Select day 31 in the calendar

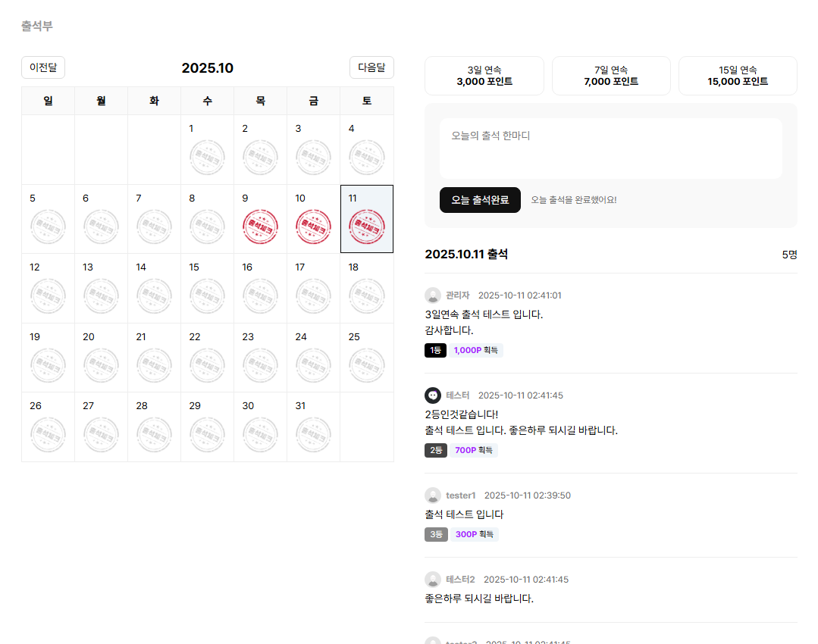coord(313,427)
